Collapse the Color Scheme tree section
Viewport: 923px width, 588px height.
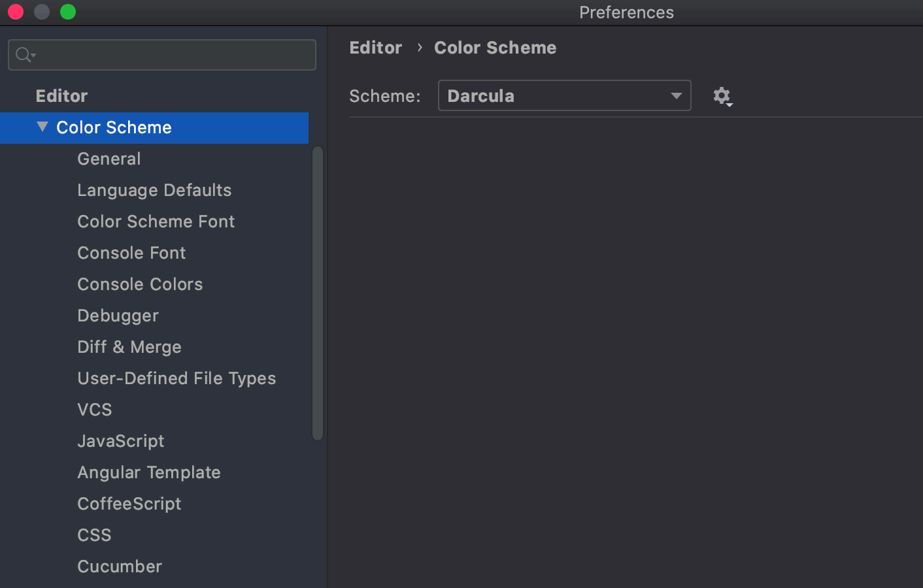point(42,127)
